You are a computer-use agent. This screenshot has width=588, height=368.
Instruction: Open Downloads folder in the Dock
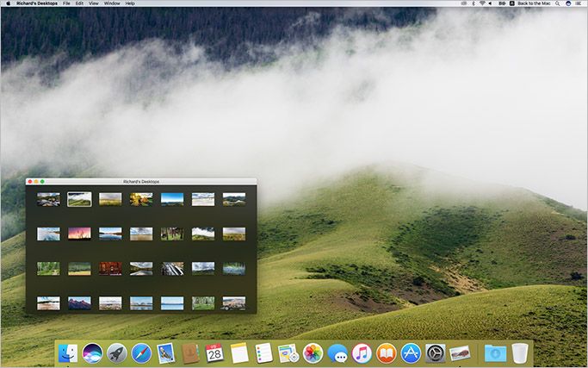pos(495,353)
